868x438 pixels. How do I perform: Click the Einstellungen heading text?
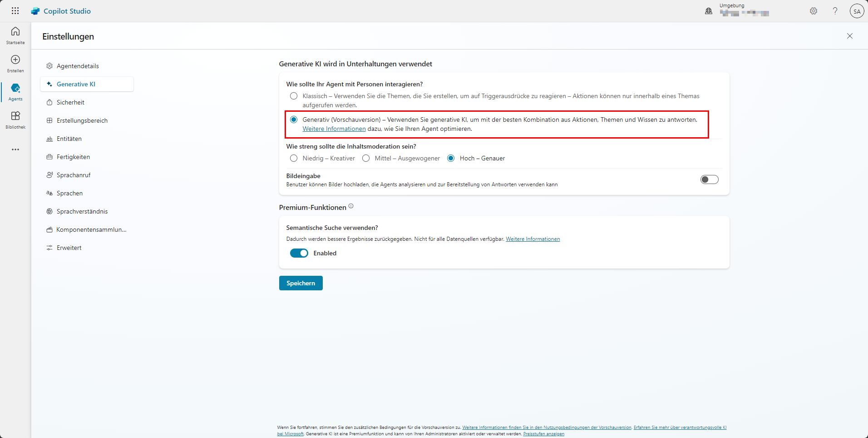[x=68, y=36]
